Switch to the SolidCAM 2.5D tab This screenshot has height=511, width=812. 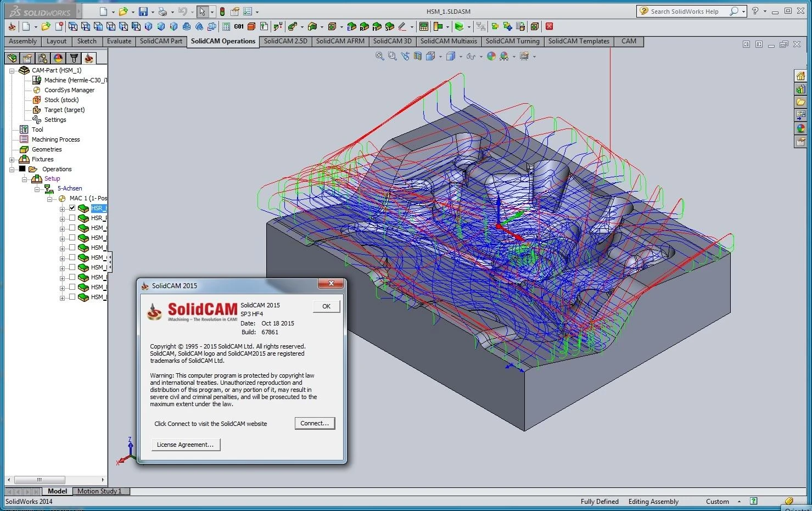point(285,41)
